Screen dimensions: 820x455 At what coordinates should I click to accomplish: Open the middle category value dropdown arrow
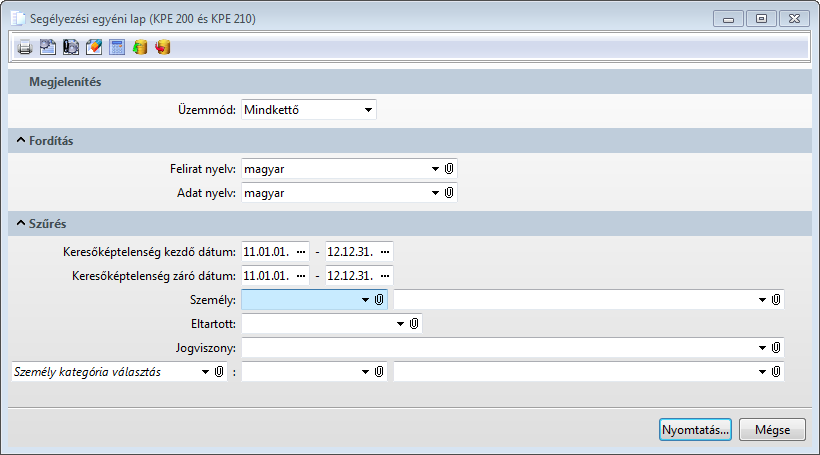click(366, 372)
